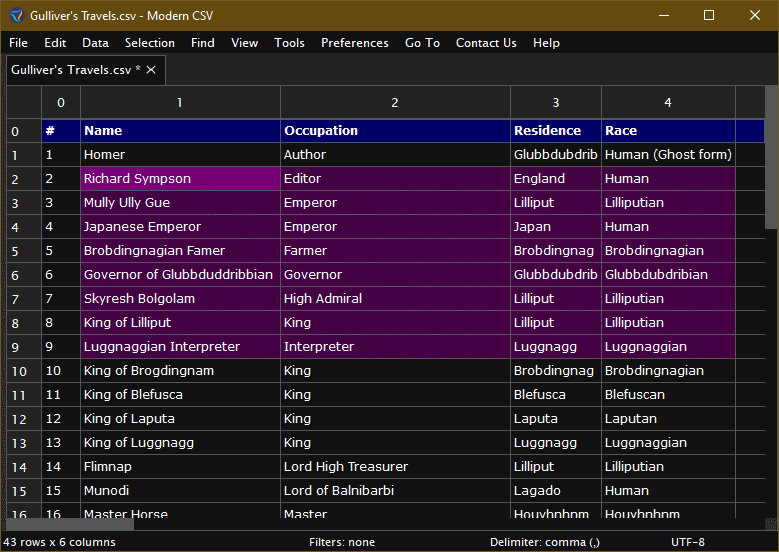Select the 'Skyresh Bolgolam' cell
This screenshot has width=779, height=552.
[x=180, y=299]
